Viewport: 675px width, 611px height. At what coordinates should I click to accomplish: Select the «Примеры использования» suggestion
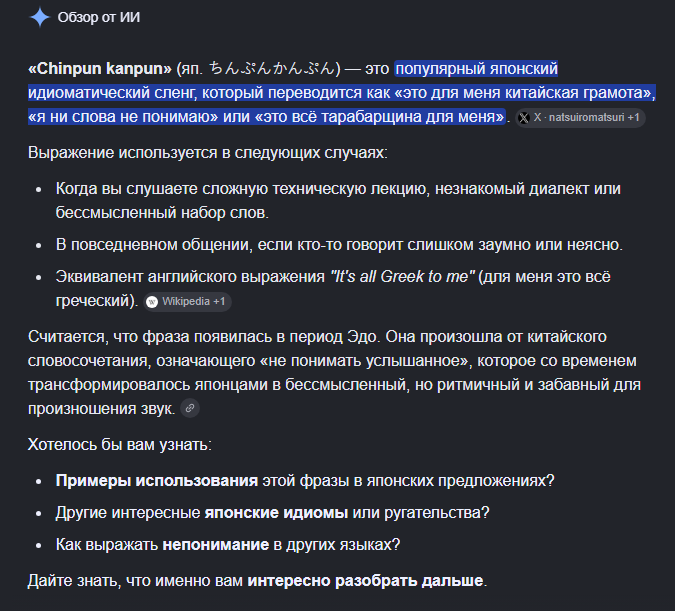click(x=157, y=481)
